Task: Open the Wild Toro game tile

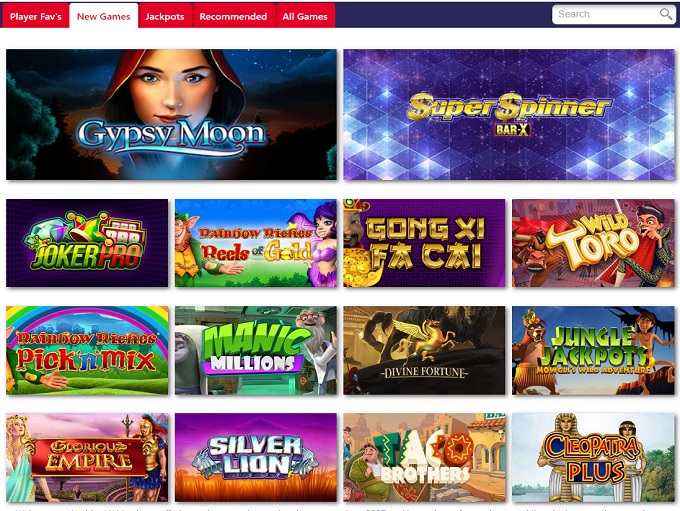Action: click(593, 243)
